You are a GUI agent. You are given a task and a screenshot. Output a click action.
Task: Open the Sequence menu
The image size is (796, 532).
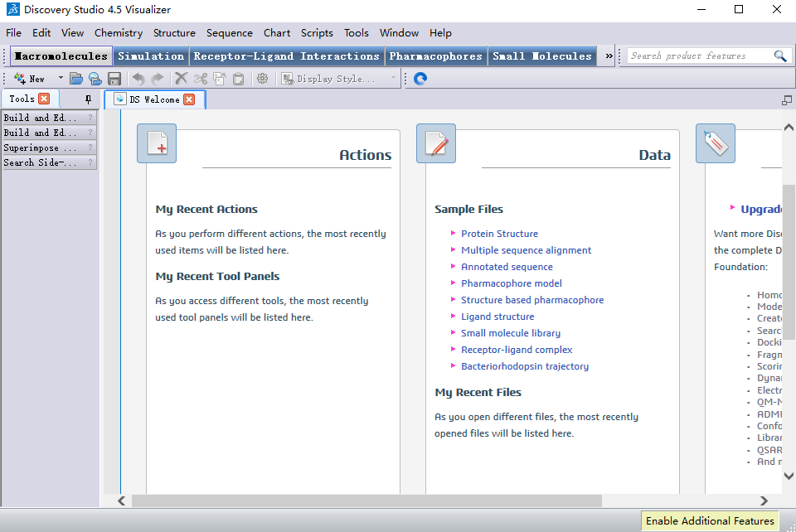click(x=230, y=33)
